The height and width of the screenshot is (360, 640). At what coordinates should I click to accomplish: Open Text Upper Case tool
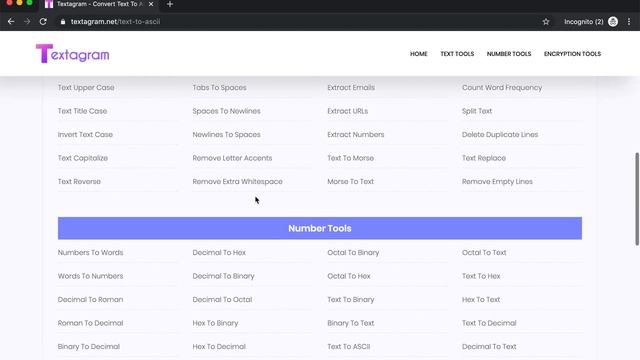pyautogui.click(x=86, y=87)
